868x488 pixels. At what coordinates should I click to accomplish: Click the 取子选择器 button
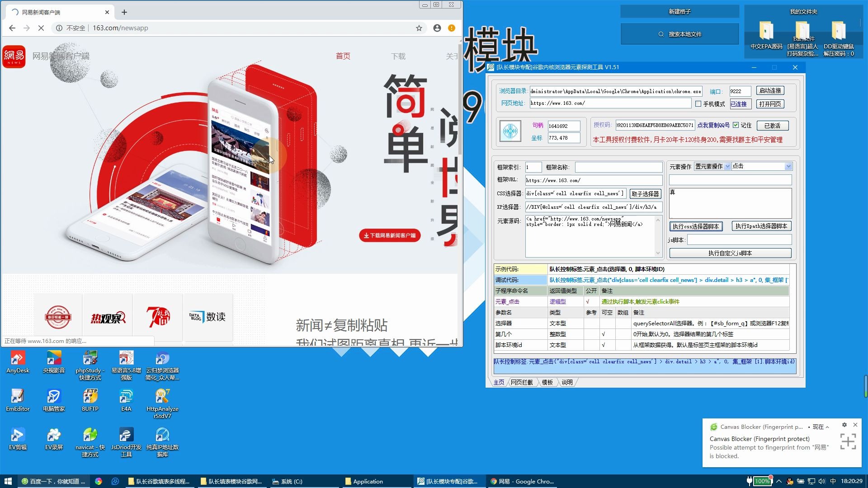pos(645,194)
